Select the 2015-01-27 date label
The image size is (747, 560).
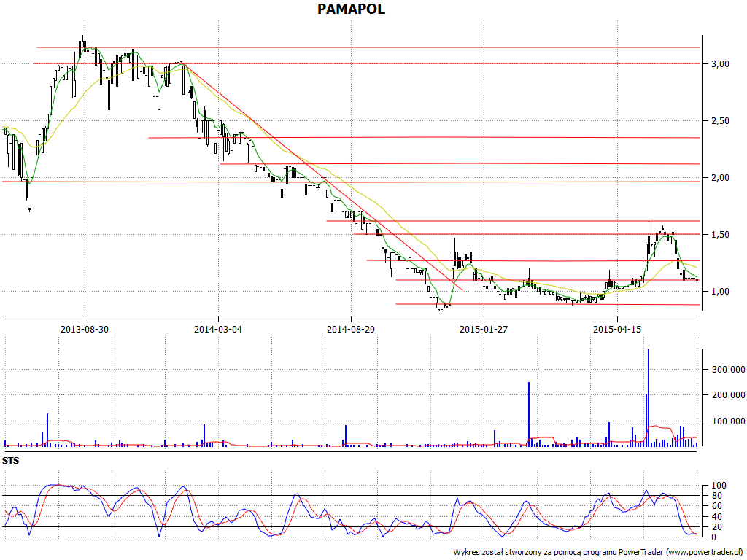(484, 329)
